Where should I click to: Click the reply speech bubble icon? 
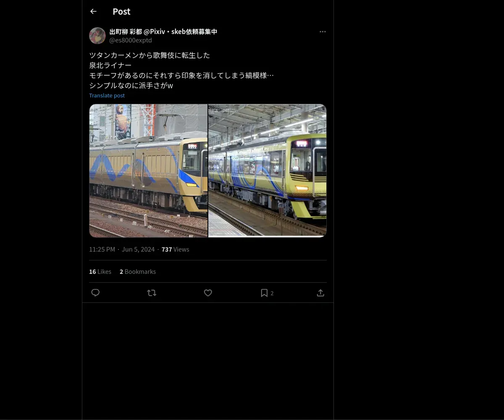coord(95,293)
